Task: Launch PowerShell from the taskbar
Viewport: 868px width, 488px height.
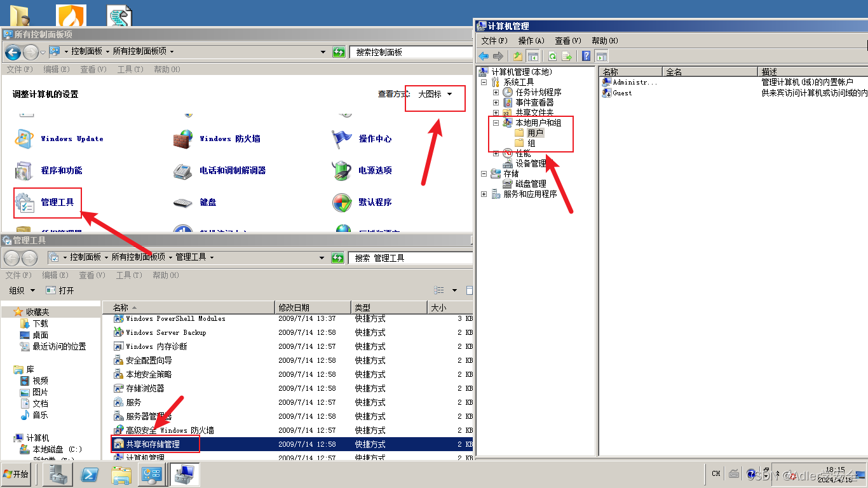Action: [90, 475]
